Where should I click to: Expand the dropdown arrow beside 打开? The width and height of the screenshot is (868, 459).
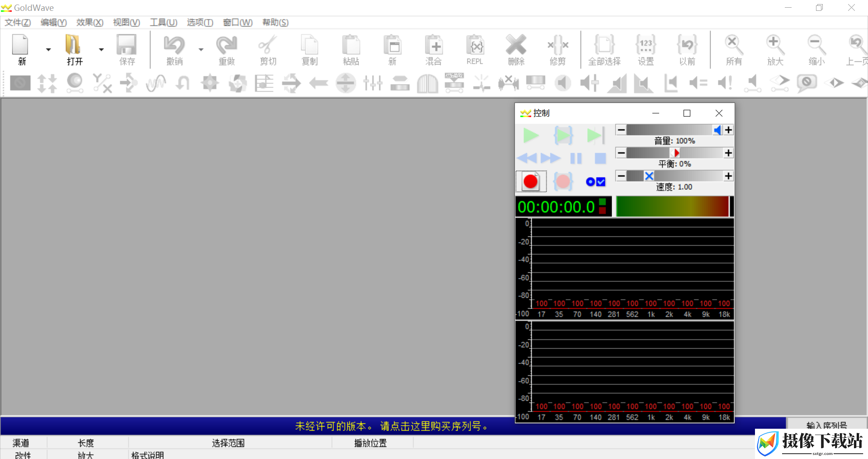pos(101,50)
